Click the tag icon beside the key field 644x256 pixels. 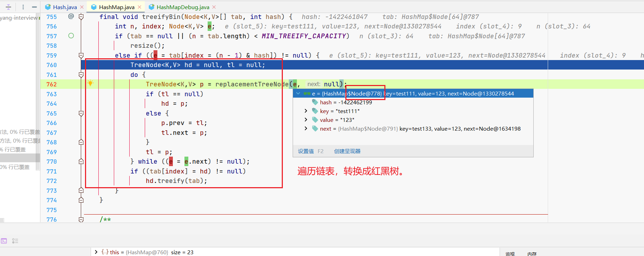(315, 111)
